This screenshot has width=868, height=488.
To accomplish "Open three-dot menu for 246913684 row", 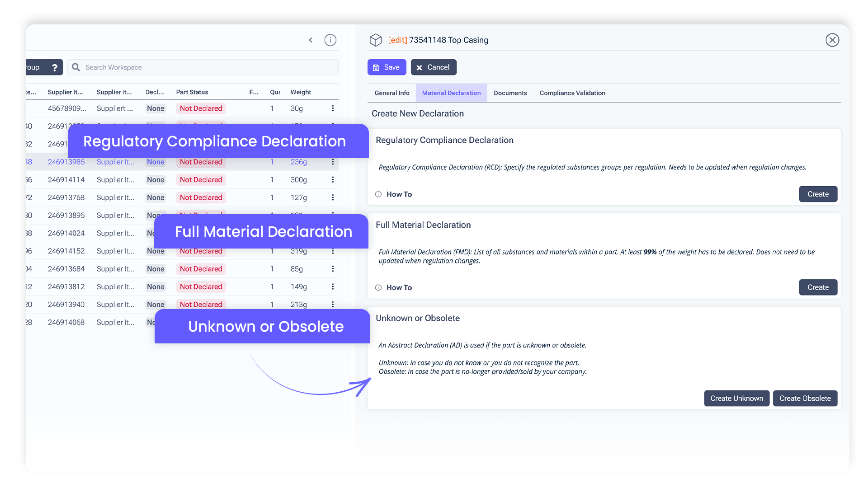I will (x=333, y=269).
